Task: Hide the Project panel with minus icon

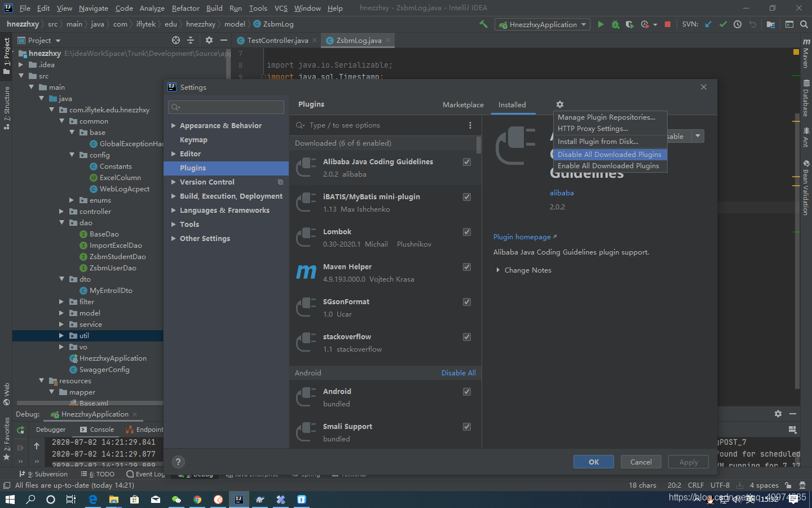Action: (224, 40)
